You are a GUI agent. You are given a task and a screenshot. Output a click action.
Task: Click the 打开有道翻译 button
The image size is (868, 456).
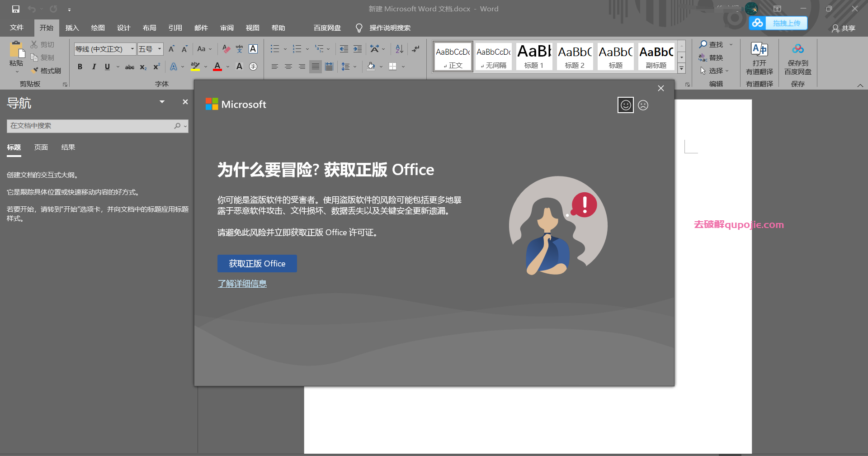[x=759, y=58]
